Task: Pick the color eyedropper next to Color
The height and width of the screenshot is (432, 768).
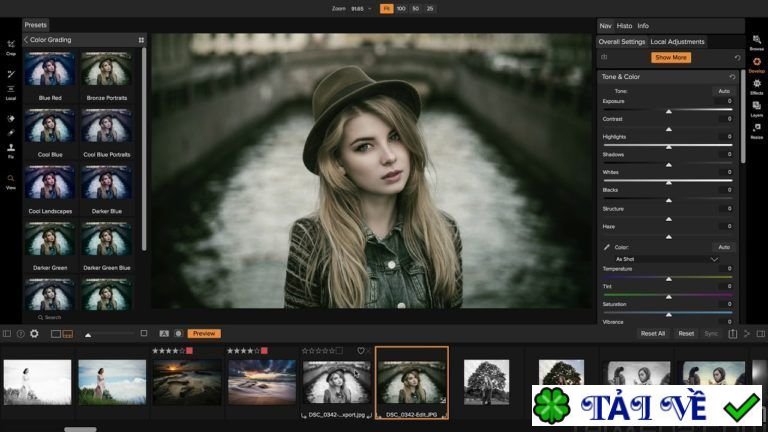Action: (607, 247)
